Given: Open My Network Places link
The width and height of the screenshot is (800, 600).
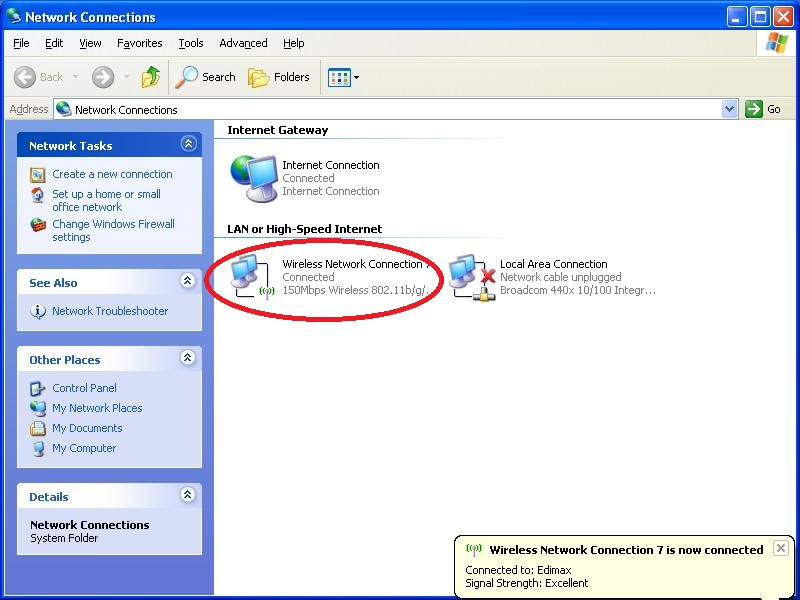Looking at the screenshot, I should [x=97, y=408].
